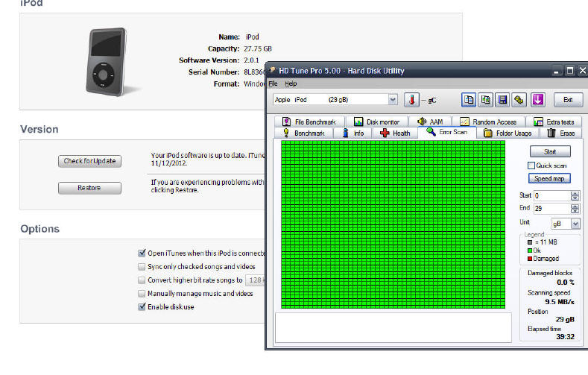Viewport: 588px width, 375px height.
Task: Click the copy text to clipboard icon
Action: (468, 99)
